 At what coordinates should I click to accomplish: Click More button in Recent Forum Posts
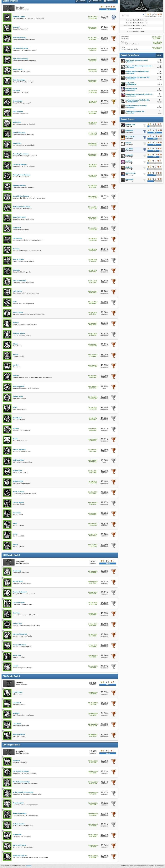point(159,55)
